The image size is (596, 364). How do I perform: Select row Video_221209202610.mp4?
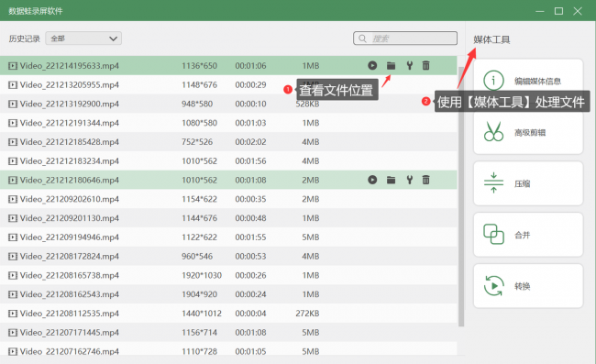[x=228, y=199]
